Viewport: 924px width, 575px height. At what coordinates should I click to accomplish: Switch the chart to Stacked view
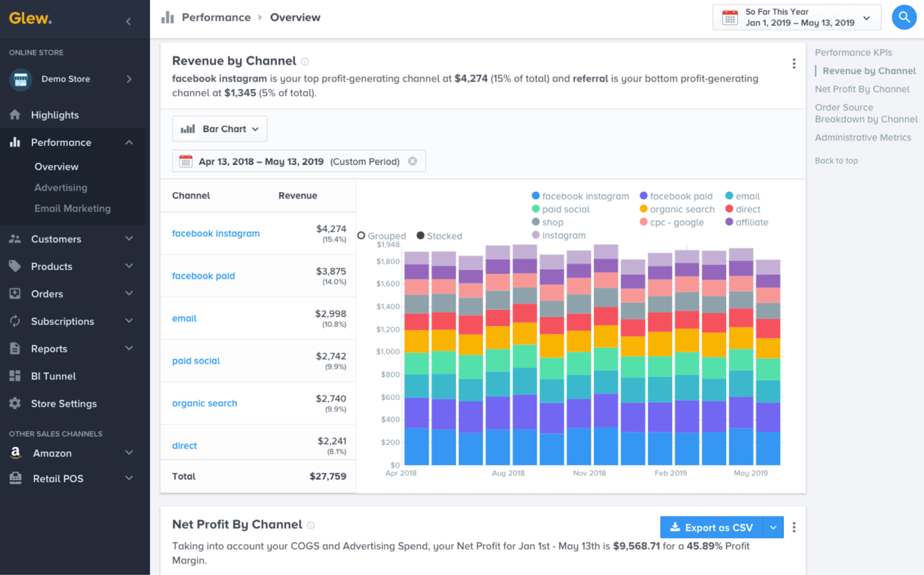tap(439, 235)
